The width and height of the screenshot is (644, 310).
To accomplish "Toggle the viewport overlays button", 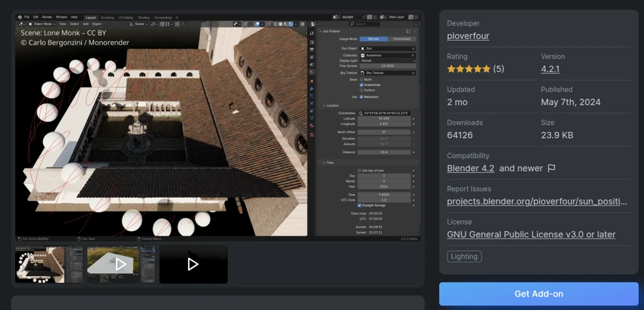I will click(258, 24).
